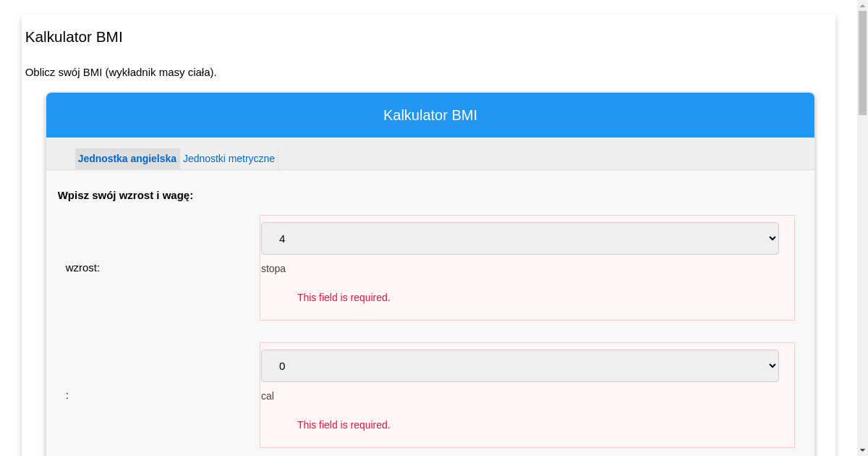Click the blue Kalkulator BMI header bar
The image size is (868, 456).
pos(430,115)
